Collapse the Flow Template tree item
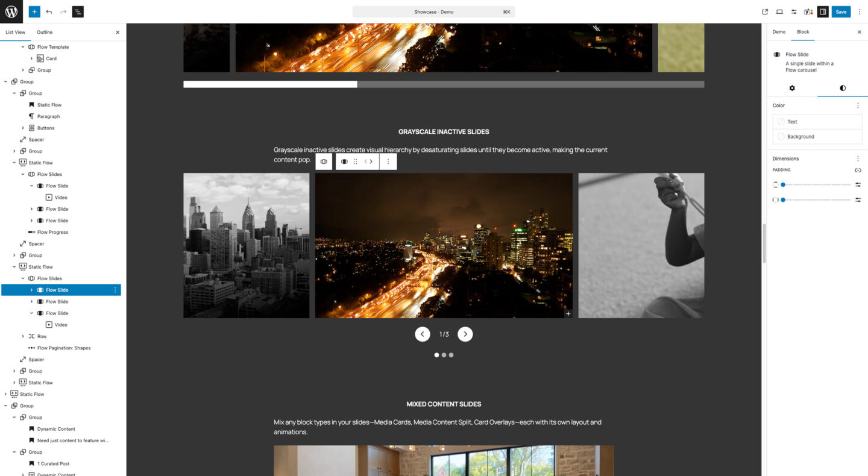Viewport: 868px width, 476px height. [x=24, y=47]
